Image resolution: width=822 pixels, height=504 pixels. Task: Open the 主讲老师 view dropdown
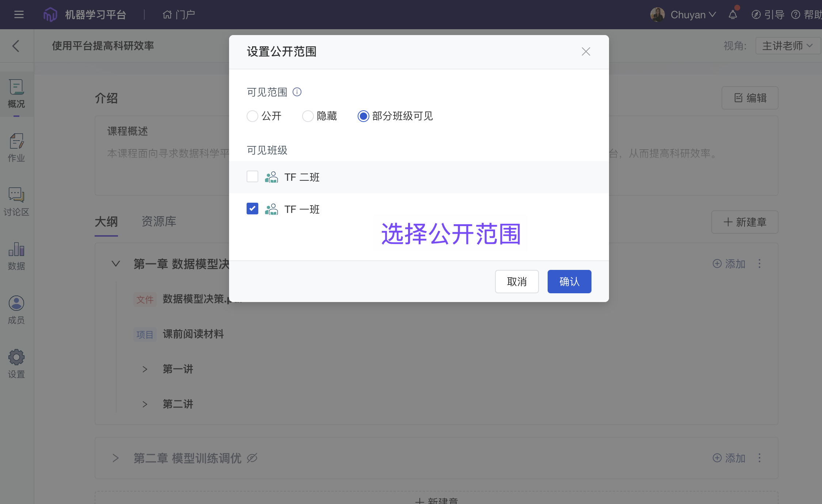pos(787,46)
